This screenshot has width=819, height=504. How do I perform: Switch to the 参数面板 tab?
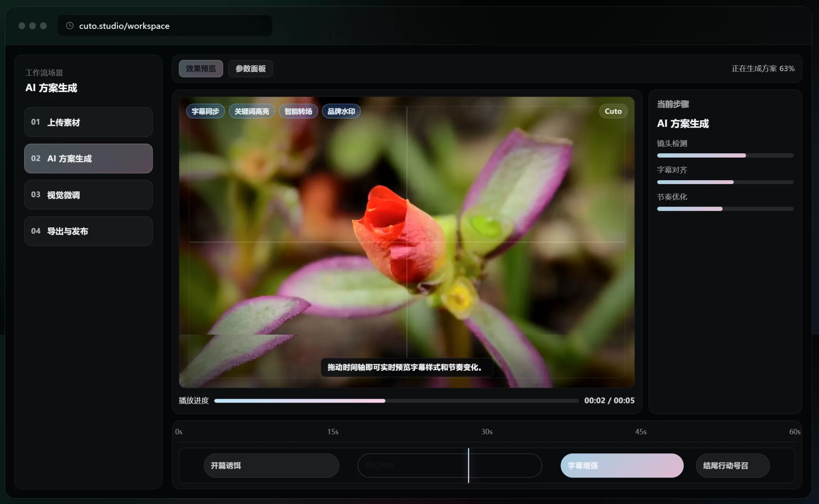(250, 69)
